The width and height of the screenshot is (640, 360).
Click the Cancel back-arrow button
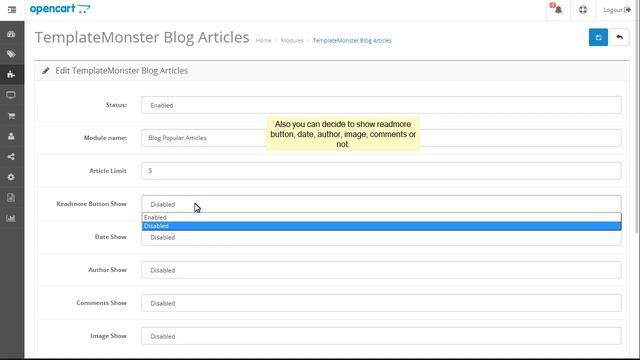coord(619,38)
